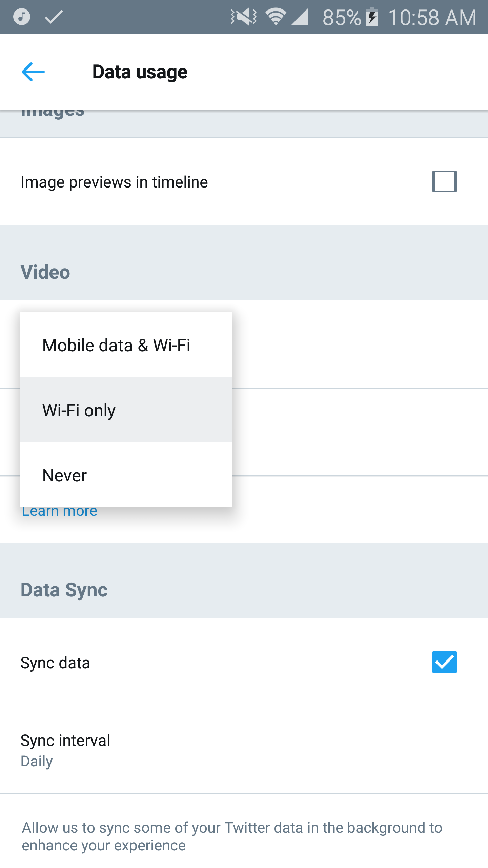Tap the vibrate mute status icon

[x=243, y=17]
